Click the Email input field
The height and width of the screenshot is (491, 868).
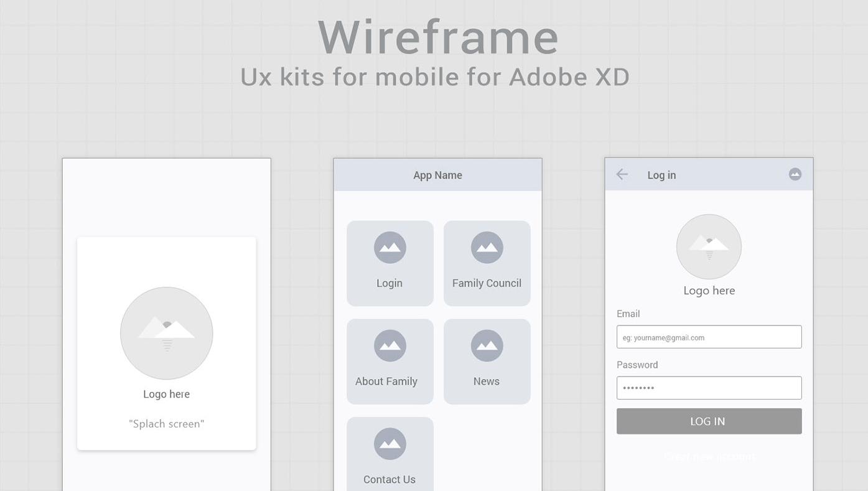[709, 337]
